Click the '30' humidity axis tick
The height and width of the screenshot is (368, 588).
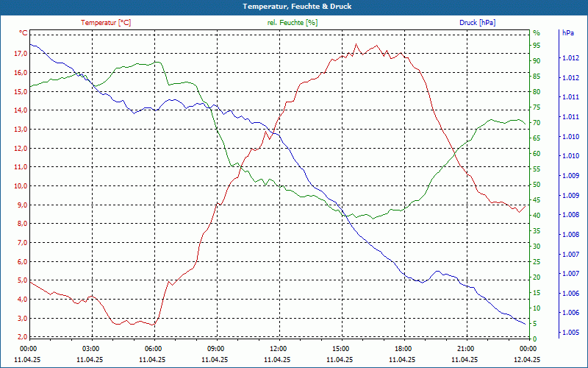pyautogui.click(x=537, y=247)
